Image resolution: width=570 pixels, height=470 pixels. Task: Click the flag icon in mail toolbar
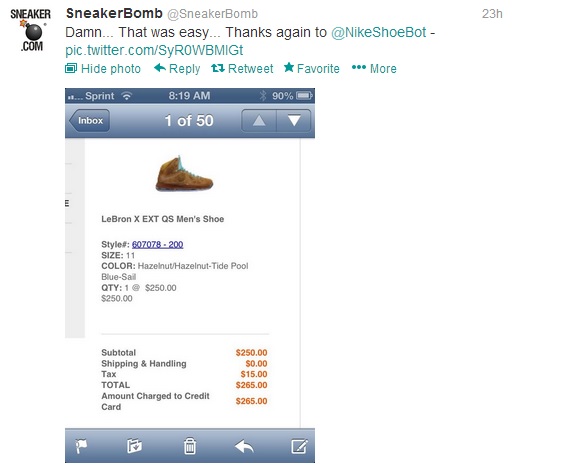pyautogui.click(x=81, y=446)
